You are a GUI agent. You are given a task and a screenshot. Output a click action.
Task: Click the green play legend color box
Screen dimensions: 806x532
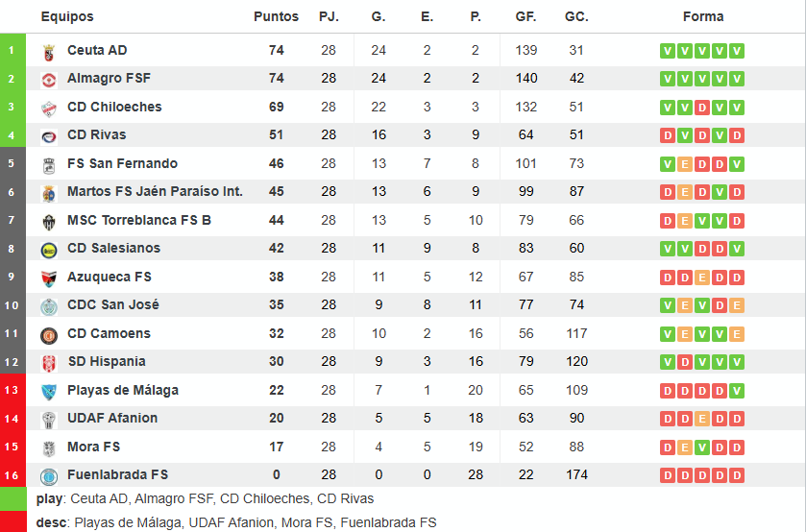pos(12,498)
